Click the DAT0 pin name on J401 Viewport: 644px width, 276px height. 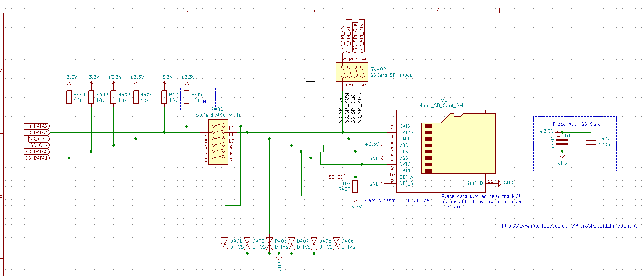(x=405, y=164)
